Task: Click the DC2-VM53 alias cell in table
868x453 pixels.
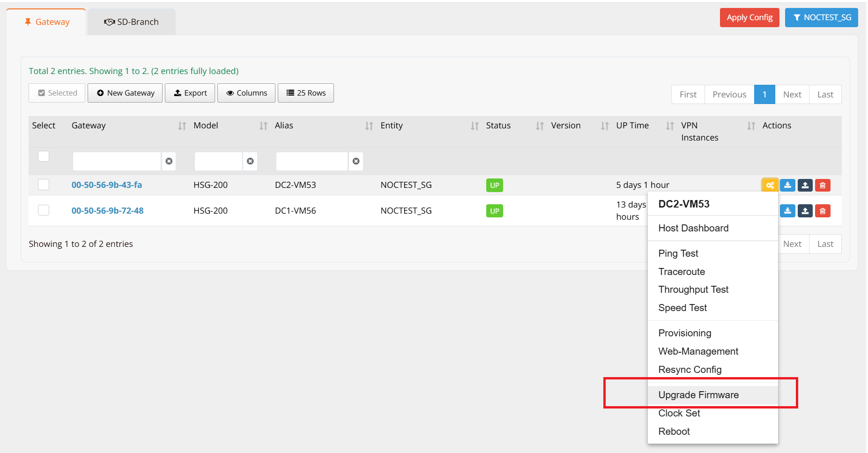Action: 296,185
